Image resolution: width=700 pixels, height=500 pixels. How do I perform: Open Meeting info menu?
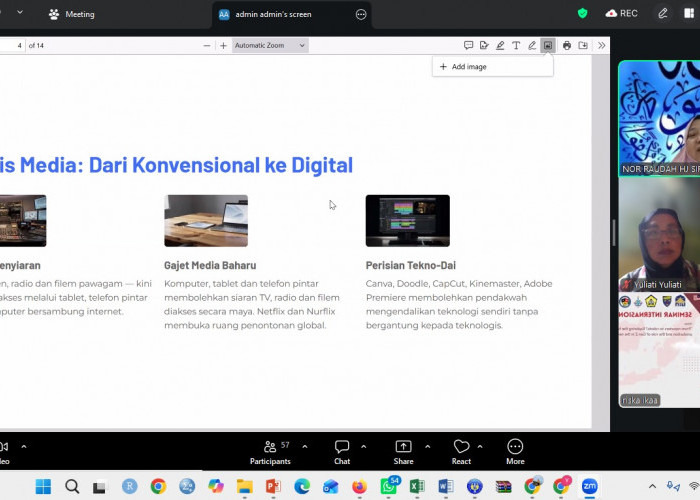[72, 14]
